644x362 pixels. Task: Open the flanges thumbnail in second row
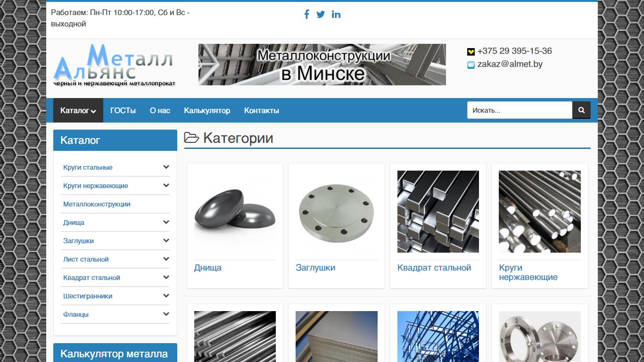[x=540, y=337]
